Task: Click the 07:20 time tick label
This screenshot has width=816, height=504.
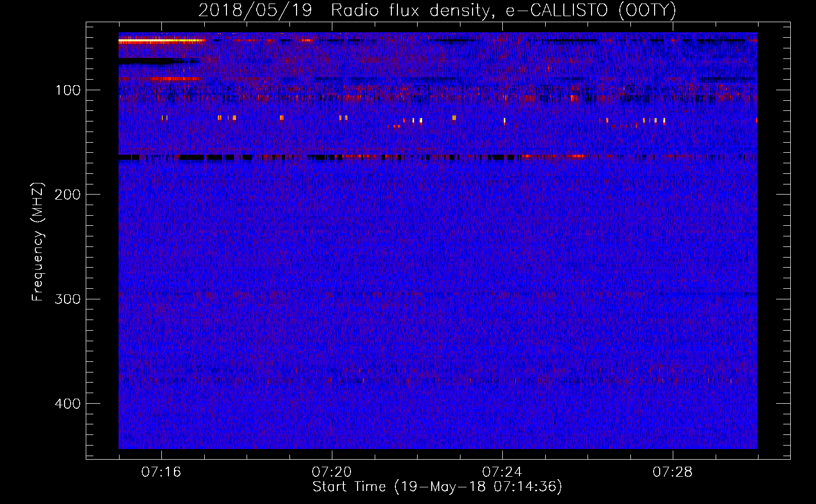Action: pyautogui.click(x=332, y=472)
